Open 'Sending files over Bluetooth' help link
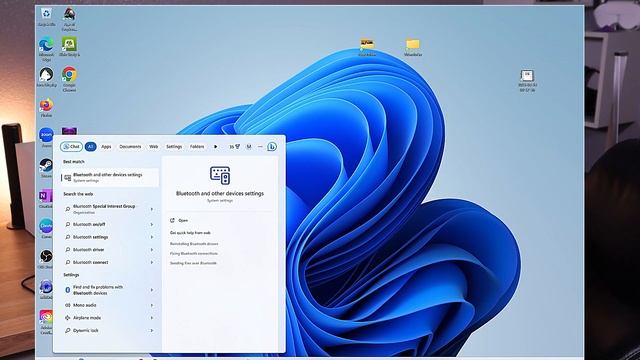This screenshot has height=360, width=640. tap(193, 263)
